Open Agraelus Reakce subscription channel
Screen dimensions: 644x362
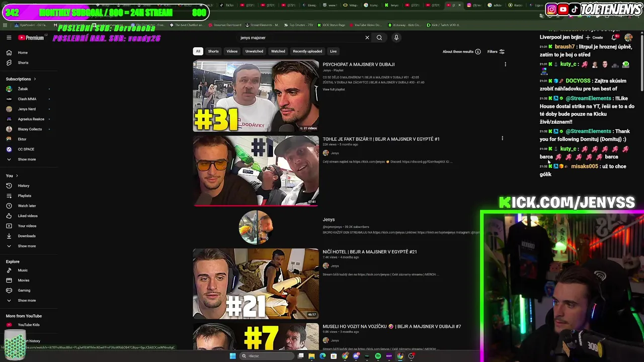(31, 119)
